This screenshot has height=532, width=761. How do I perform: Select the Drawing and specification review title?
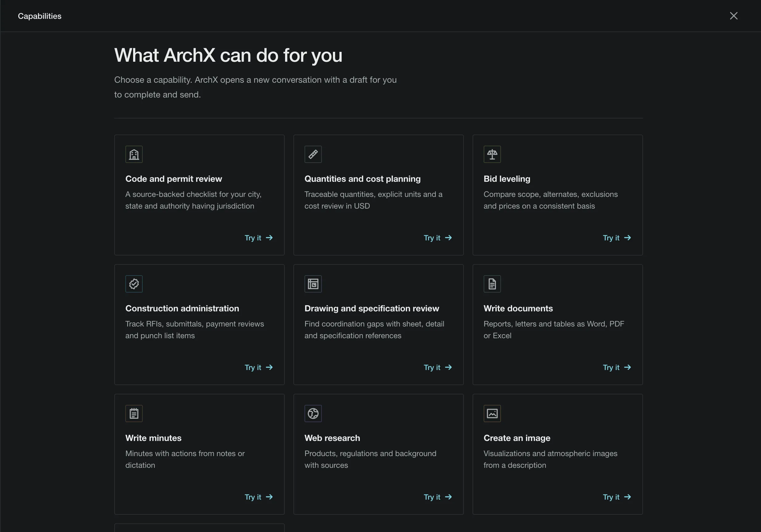(372, 308)
